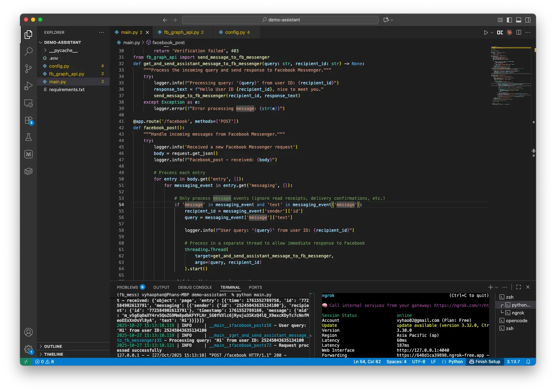Open Search view in the activity bar
The image size is (556, 392).
coord(28,52)
